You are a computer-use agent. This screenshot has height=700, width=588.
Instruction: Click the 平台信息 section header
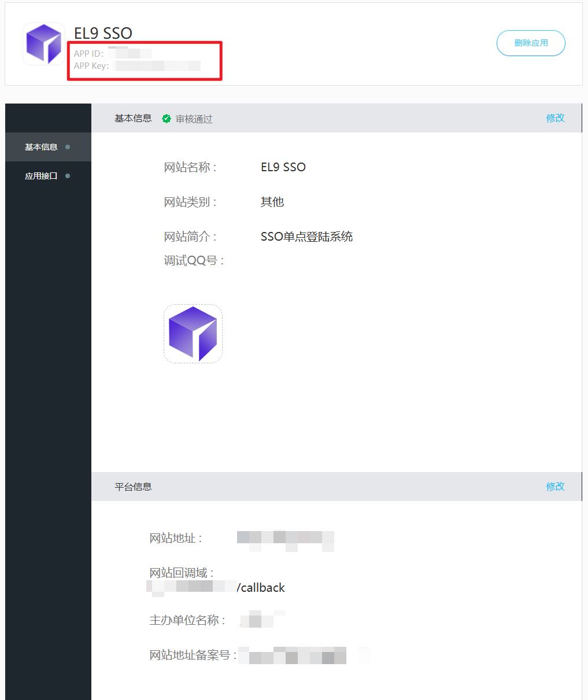point(133,487)
